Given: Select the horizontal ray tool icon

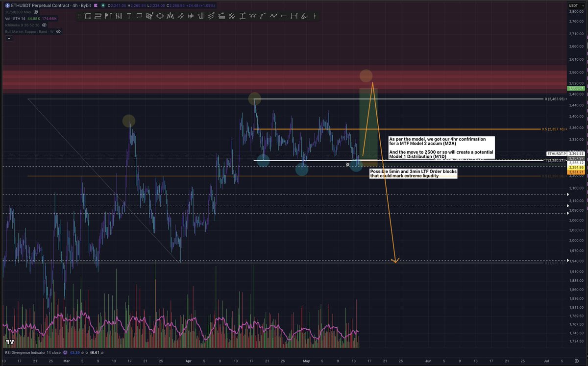Looking at the screenshot, I should [x=283, y=16].
